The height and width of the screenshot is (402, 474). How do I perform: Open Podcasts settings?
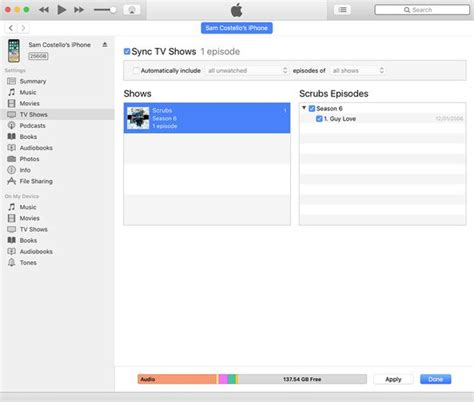tap(32, 126)
